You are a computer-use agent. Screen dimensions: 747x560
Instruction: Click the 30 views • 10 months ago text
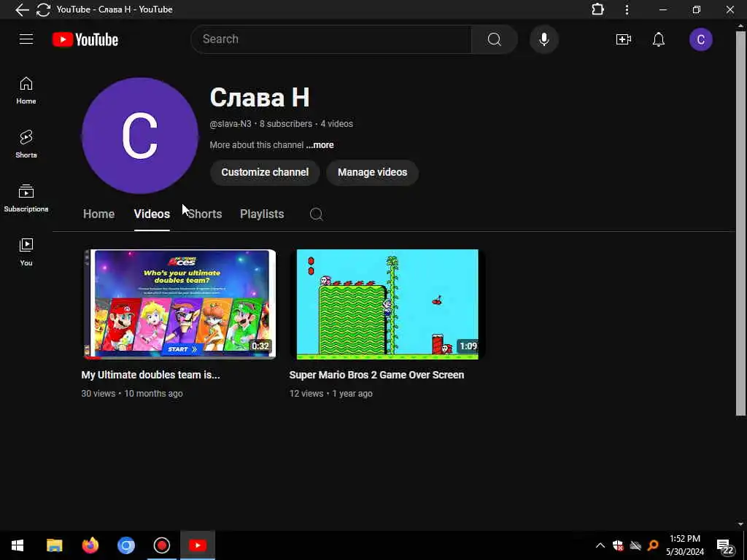point(132,393)
